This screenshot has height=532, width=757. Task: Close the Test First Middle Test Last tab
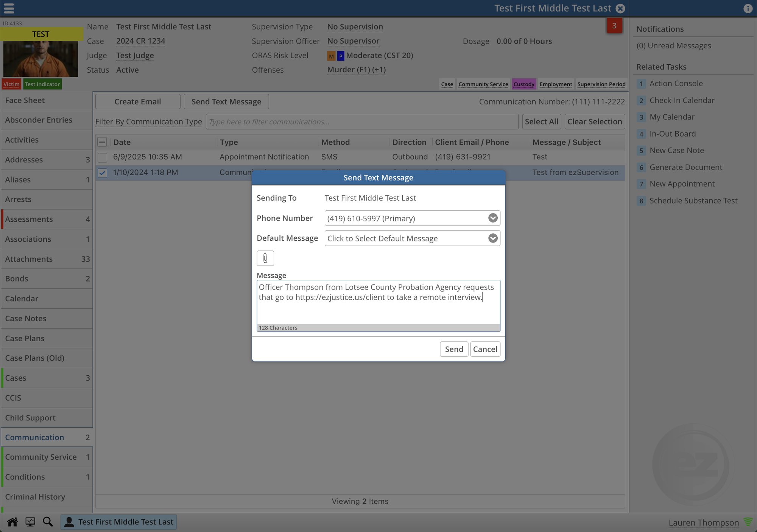tap(620, 8)
